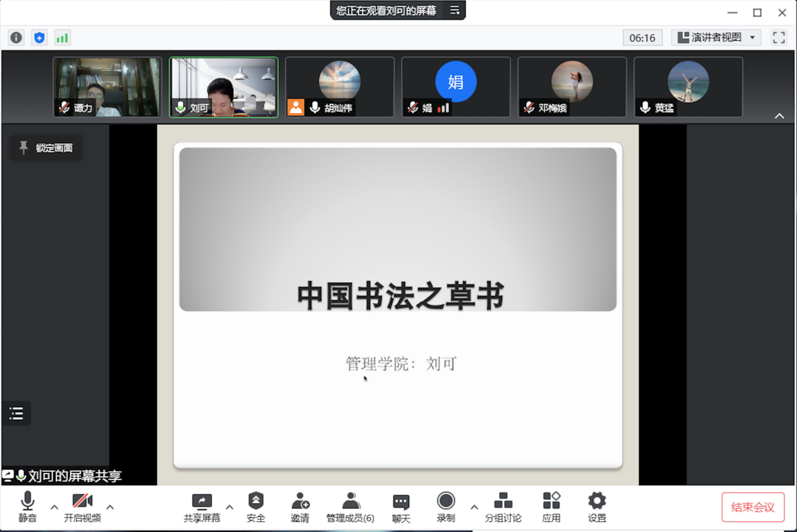The height and width of the screenshot is (532, 797).
Task: Click the blue security shield icon
Action: click(40, 38)
